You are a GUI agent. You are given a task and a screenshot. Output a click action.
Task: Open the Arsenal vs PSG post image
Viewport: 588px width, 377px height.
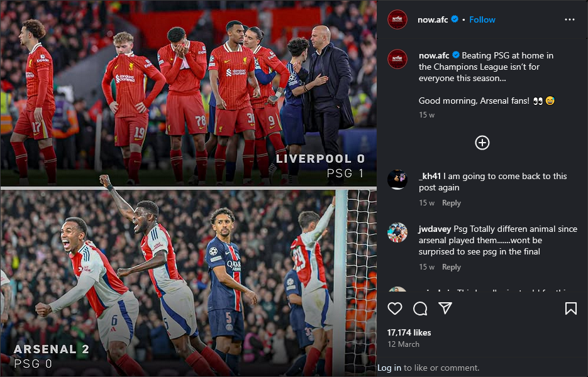tap(188, 282)
